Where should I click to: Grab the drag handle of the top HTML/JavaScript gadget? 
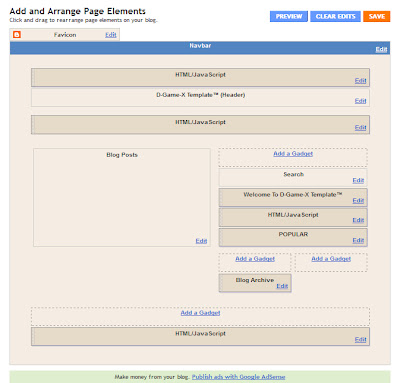[x=33, y=78]
